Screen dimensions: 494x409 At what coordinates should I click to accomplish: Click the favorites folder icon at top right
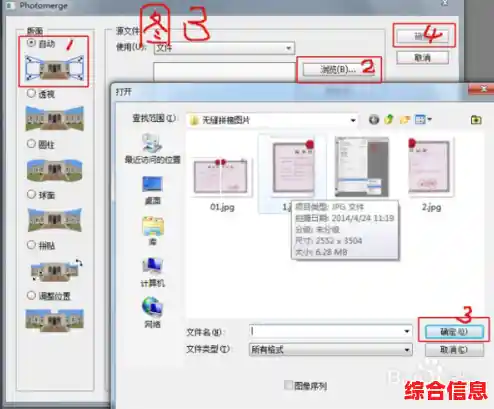coord(476,119)
